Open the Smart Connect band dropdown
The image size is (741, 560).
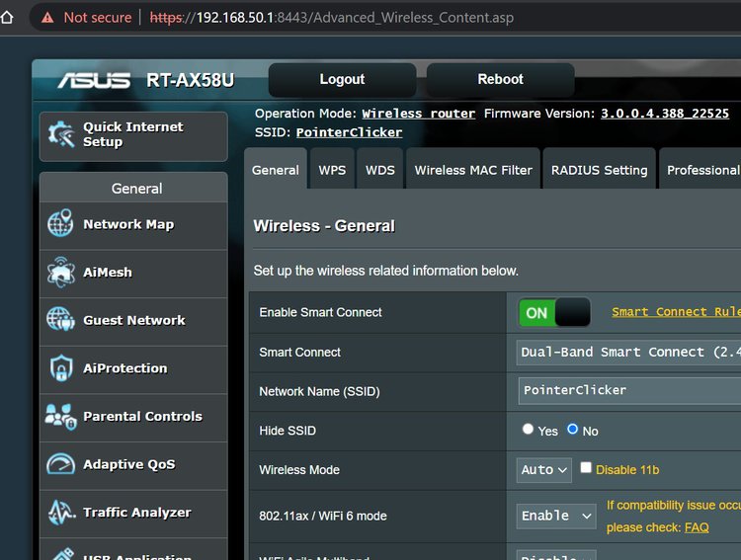click(x=628, y=353)
